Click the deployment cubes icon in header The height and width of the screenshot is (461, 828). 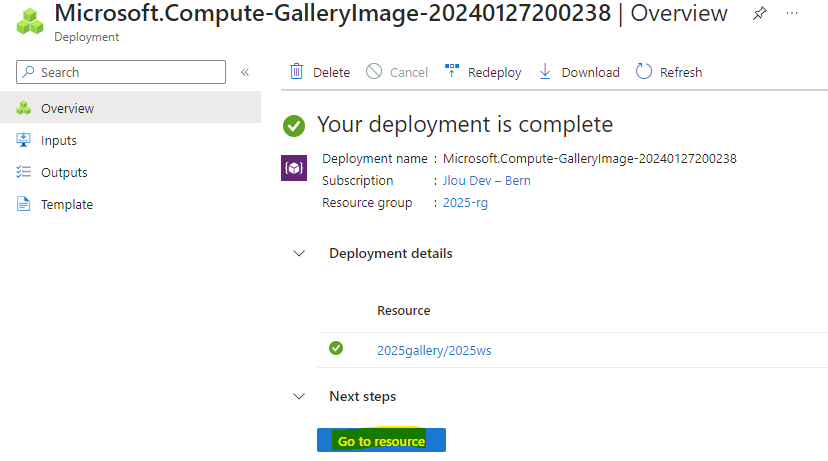30,21
